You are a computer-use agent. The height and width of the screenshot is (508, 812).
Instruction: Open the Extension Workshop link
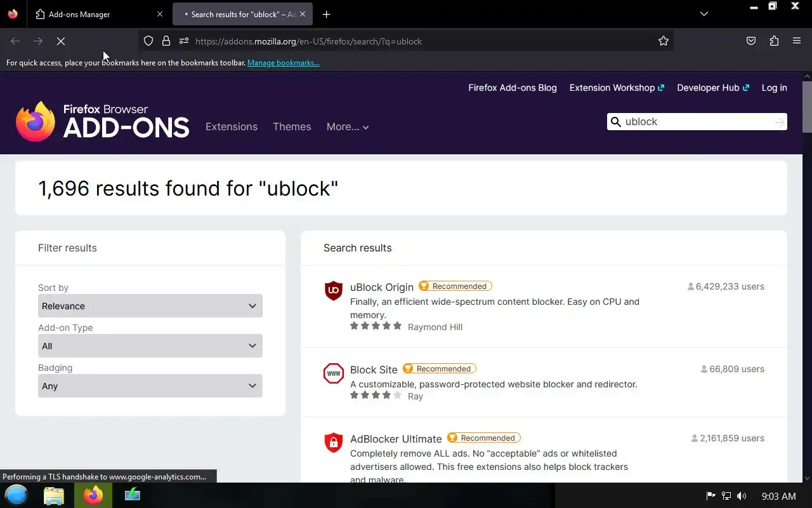tap(617, 88)
